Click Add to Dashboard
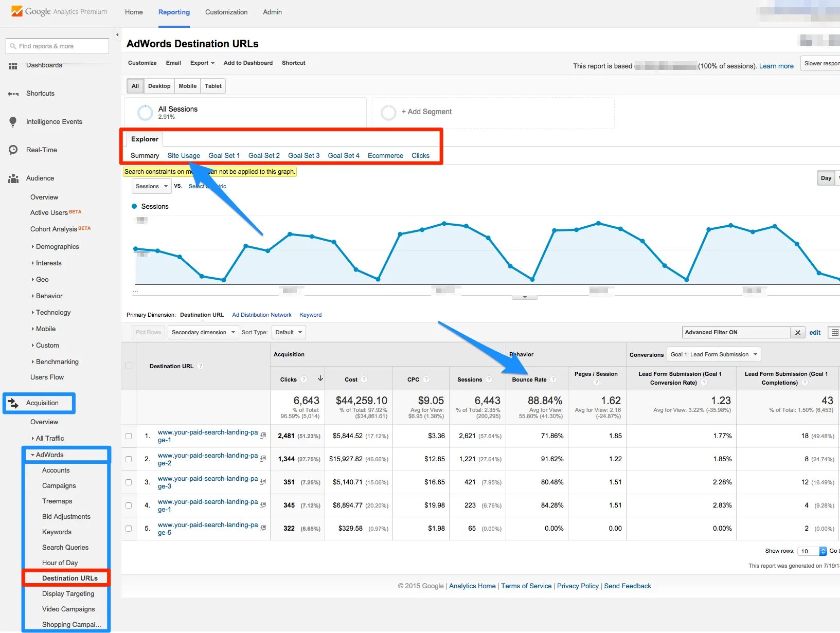This screenshot has height=633, width=840. pos(248,63)
